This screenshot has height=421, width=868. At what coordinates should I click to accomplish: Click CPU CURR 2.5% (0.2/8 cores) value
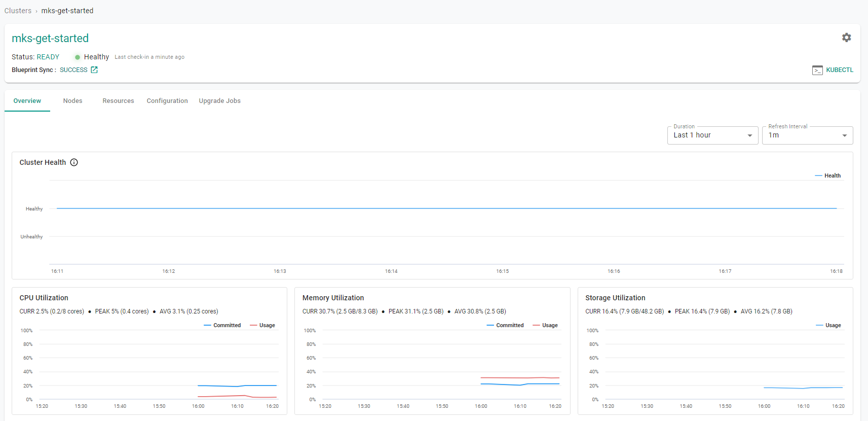tap(52, 311)
